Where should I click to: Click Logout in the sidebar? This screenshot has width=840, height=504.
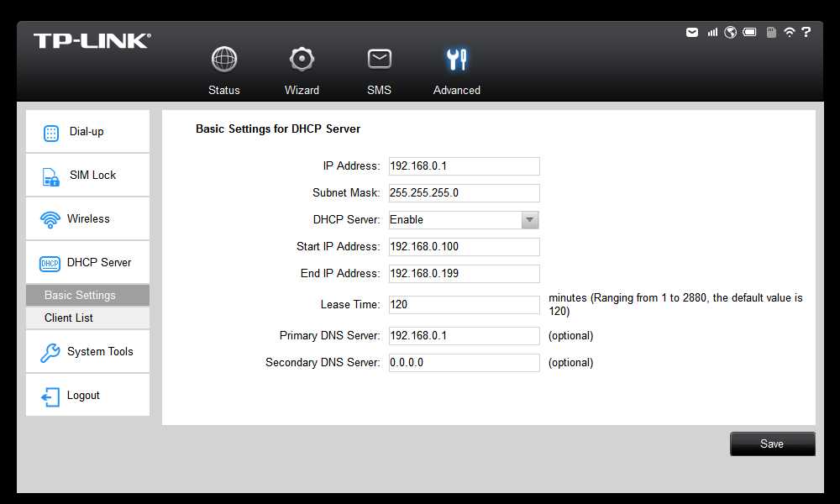[x=88, y=396]
